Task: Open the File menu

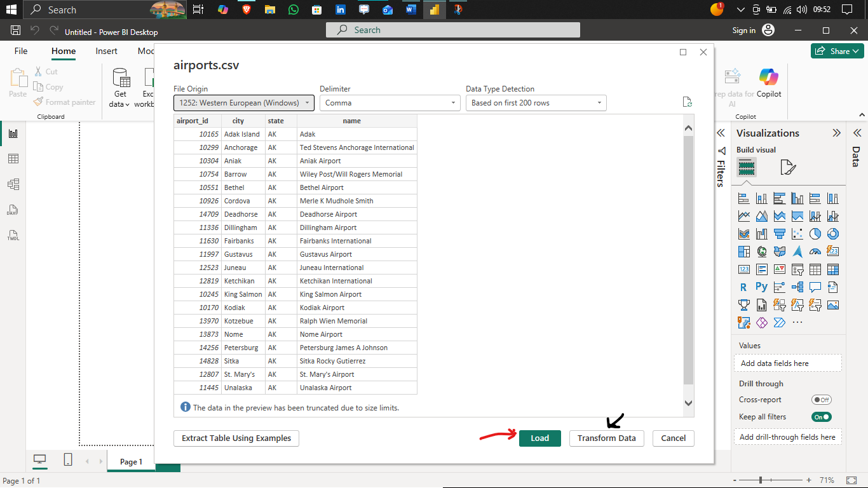Action: 20,51
